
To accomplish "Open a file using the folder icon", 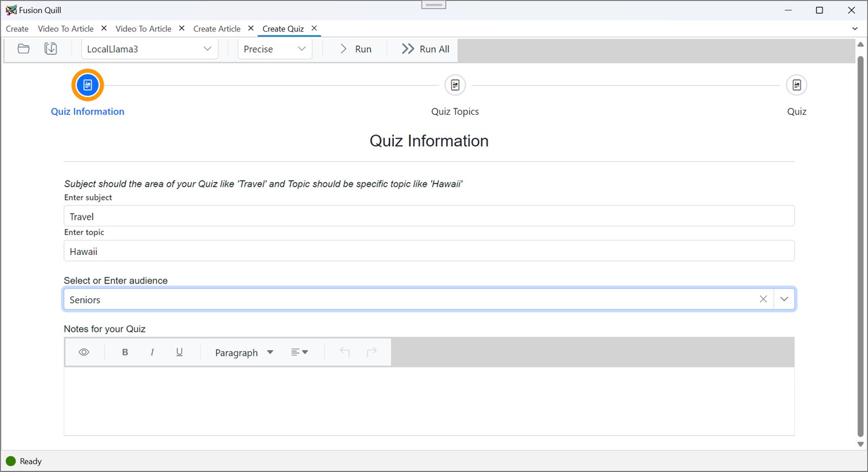I will [23, 48].
